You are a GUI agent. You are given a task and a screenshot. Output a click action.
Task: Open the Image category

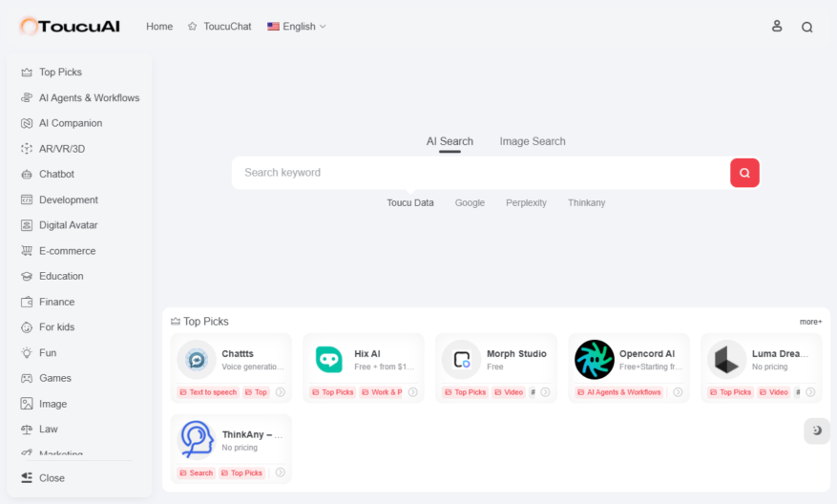(44, 404)
